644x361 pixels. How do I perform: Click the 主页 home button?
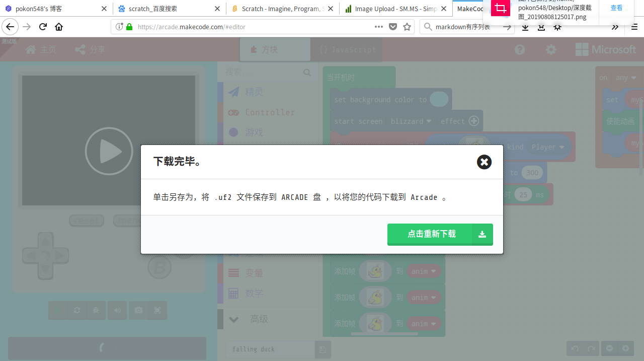(x=41, y=49)
